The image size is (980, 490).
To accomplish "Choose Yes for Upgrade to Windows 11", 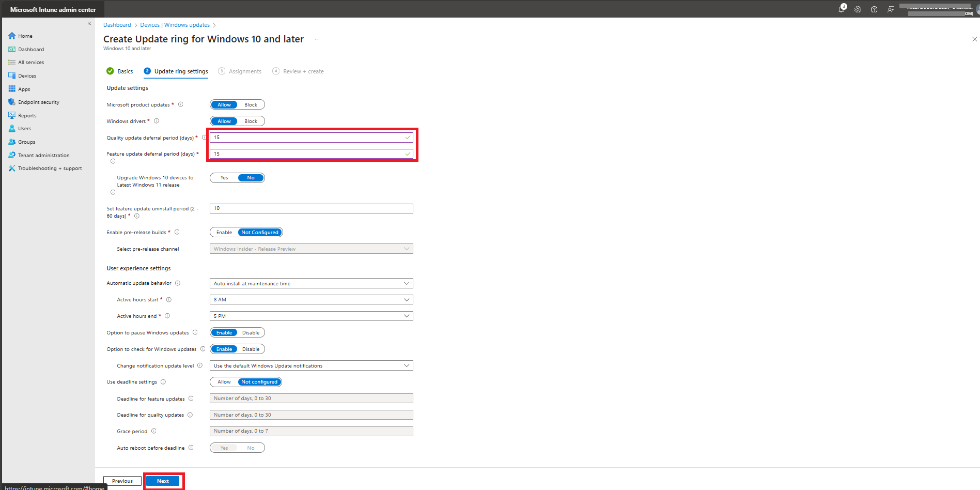I will tap(224, 178).
